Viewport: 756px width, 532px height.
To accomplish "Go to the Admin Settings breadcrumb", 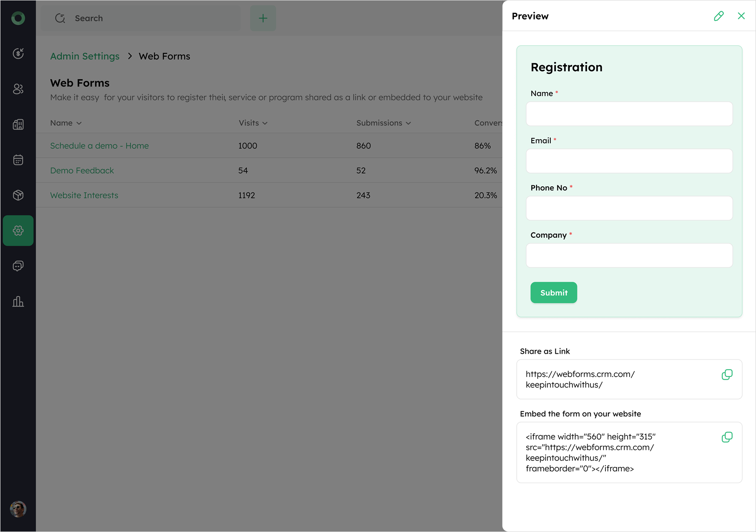I will 85,56.
